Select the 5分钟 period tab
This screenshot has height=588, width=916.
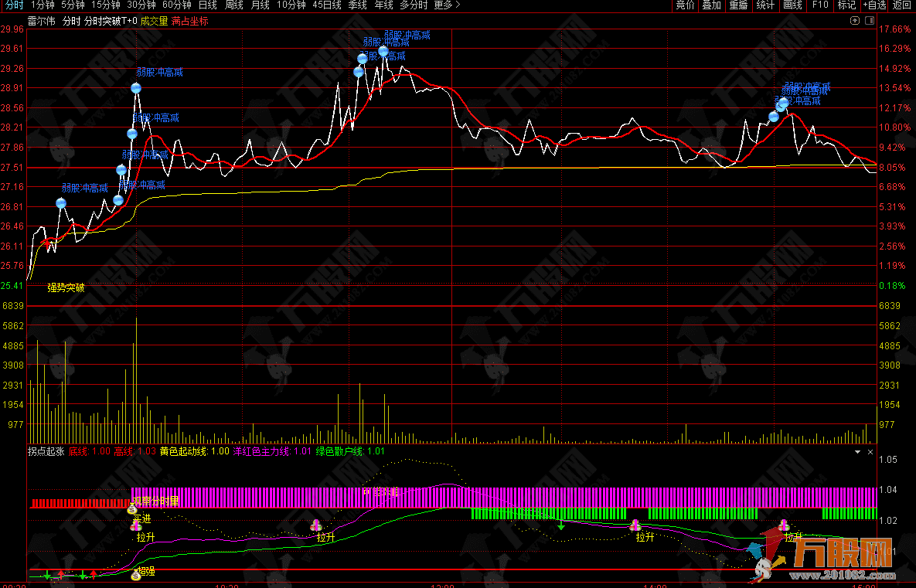tap(73, 5)
